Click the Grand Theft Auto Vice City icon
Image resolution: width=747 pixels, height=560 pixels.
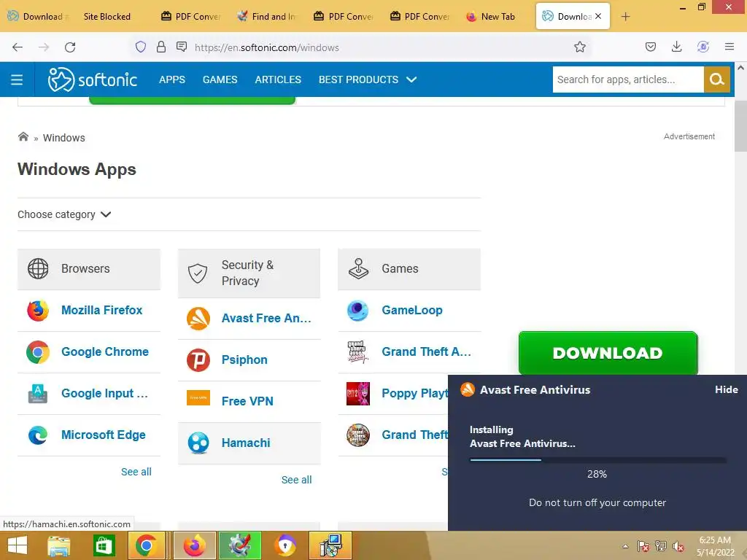click(357, 352)
